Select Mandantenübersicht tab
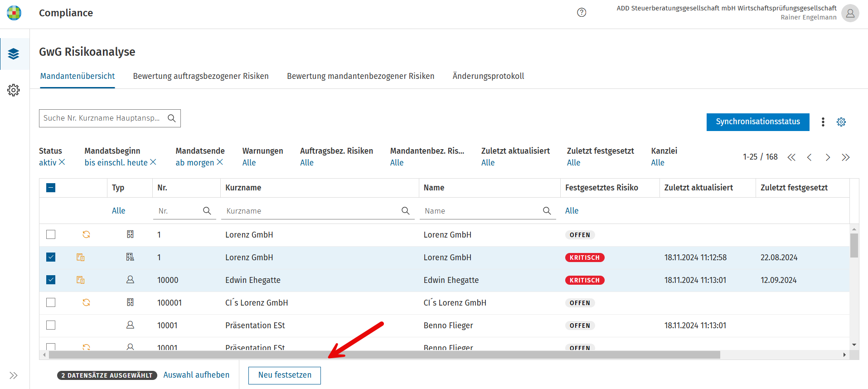Viewport: 868px width, 389px height. click(78, 76)
